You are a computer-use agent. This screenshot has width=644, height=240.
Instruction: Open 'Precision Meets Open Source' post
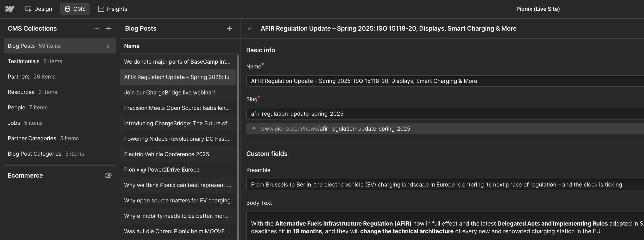click(x=178, y=108)
